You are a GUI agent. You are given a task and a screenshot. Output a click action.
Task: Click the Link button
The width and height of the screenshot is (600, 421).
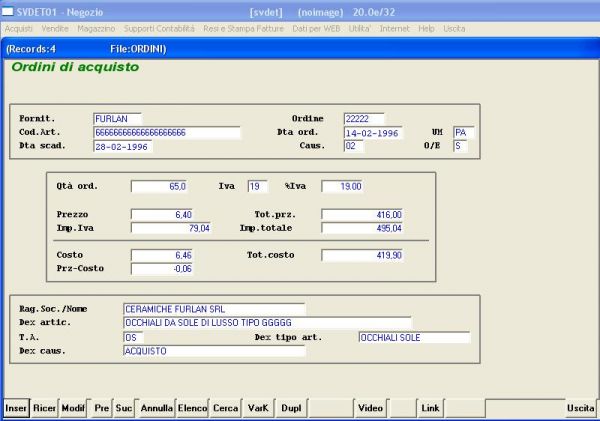click(430, 408)
